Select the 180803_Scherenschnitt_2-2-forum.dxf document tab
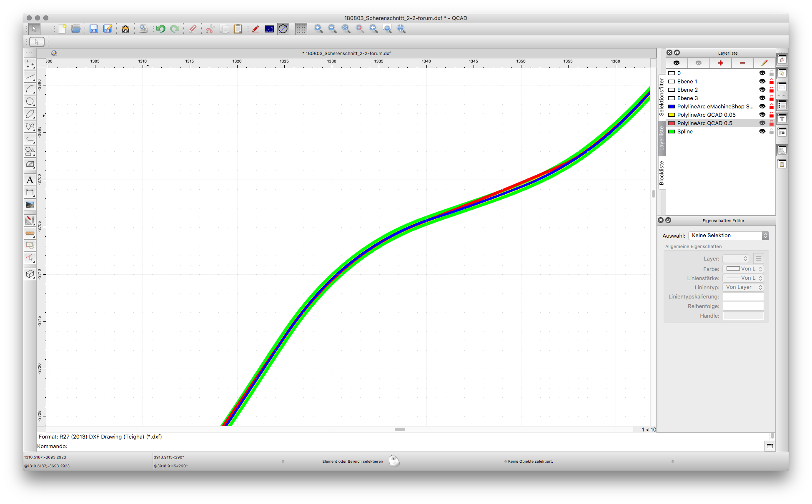This screenshot has height=504, width=812. (x=346, y=53)
